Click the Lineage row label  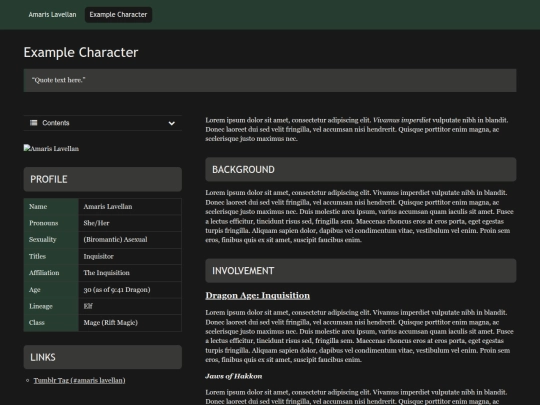[x=51, y=306]
